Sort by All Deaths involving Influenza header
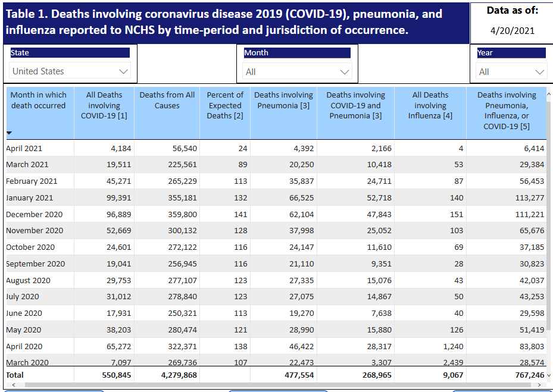This screenshot has height=392, width=553. [x=430, y=105]
